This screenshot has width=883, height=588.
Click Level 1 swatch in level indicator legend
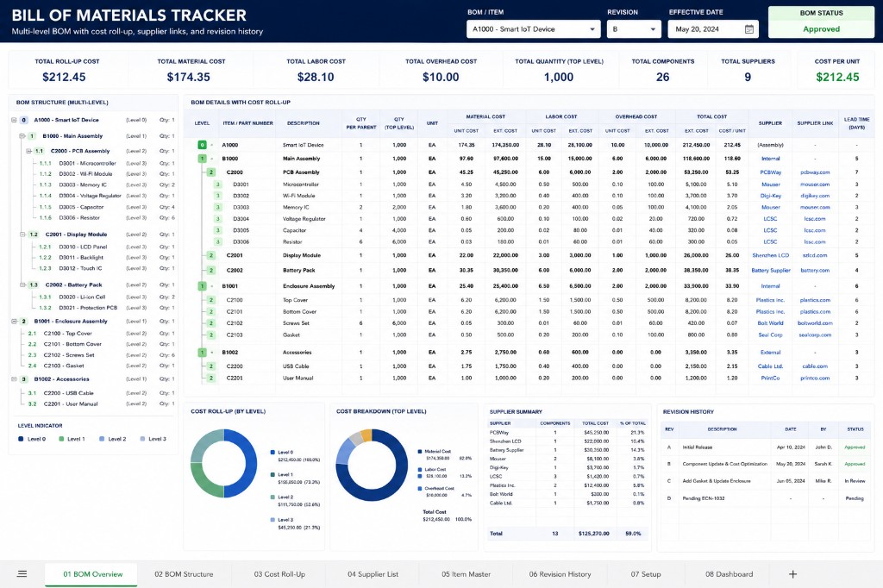61,439
